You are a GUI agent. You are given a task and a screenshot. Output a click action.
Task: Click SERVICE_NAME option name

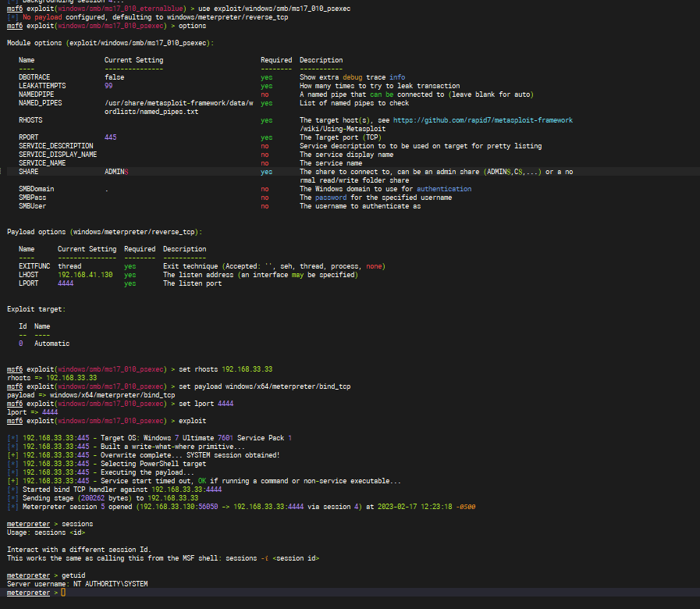pyautogui.click(x=42, y=163)
